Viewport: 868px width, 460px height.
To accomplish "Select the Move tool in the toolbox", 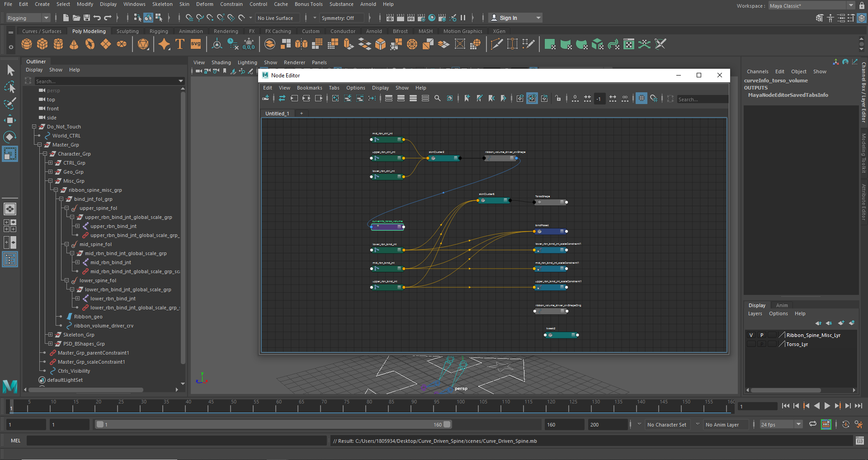I will 10,120.
